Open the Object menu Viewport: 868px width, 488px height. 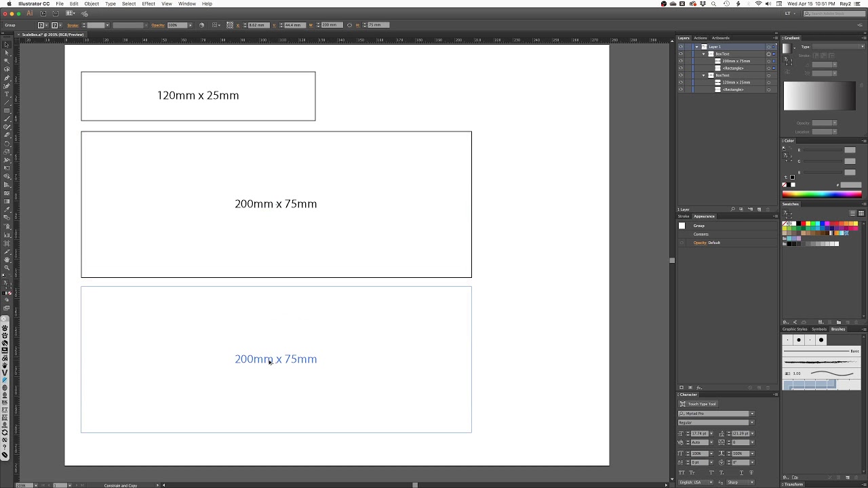(92, 3)
